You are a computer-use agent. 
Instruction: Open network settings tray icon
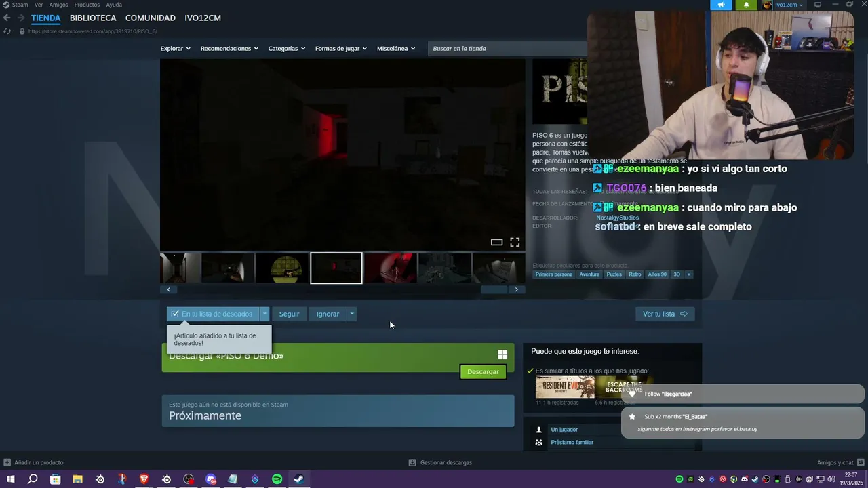[x=820, y=479]
